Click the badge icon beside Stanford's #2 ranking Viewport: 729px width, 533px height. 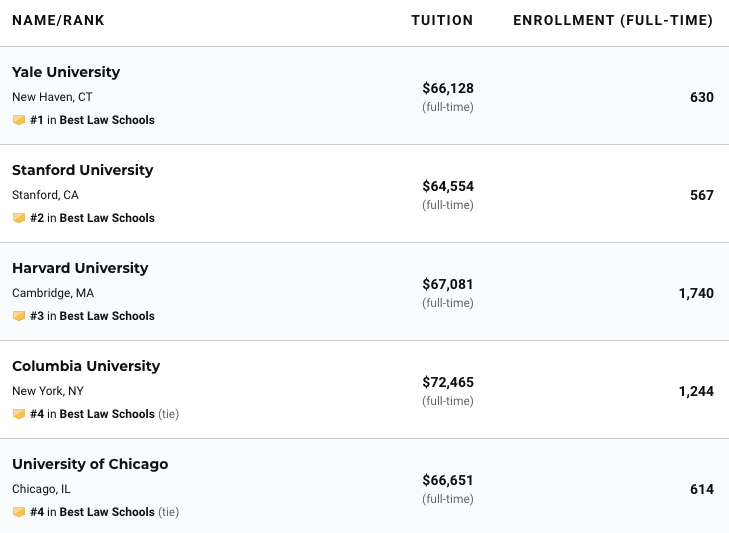18,218
